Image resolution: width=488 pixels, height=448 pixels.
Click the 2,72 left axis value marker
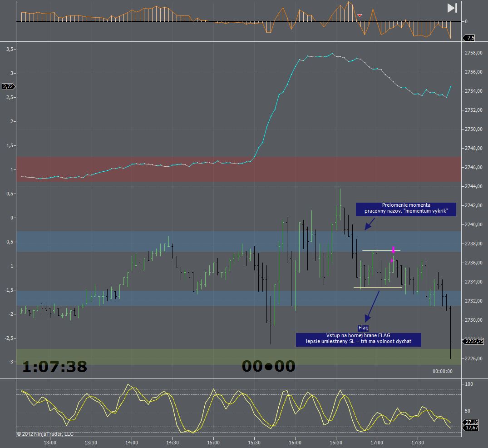[x=8, y=86]
